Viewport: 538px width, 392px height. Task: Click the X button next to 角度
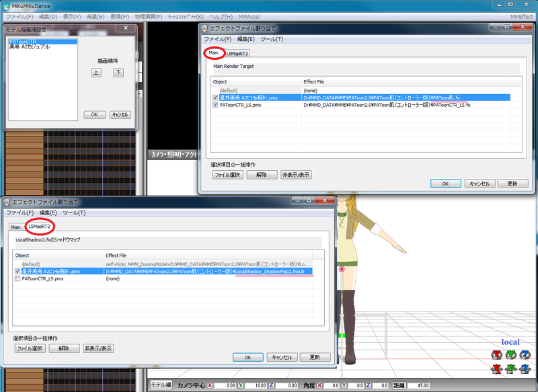tap(319, 385)
